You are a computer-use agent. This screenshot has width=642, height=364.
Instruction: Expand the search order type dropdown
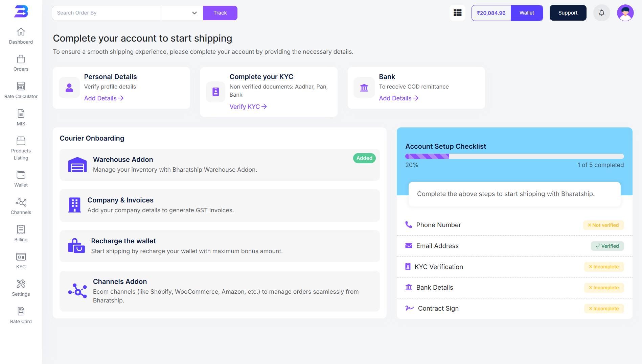[182, 13]
